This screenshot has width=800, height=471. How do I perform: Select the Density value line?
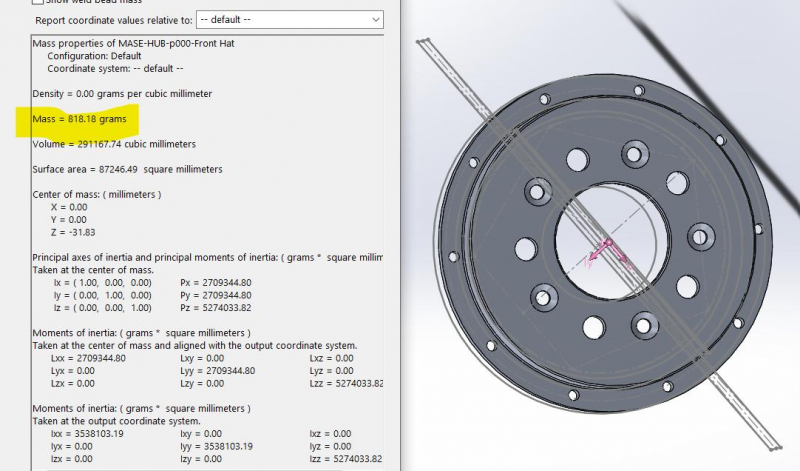click(121, 93)
